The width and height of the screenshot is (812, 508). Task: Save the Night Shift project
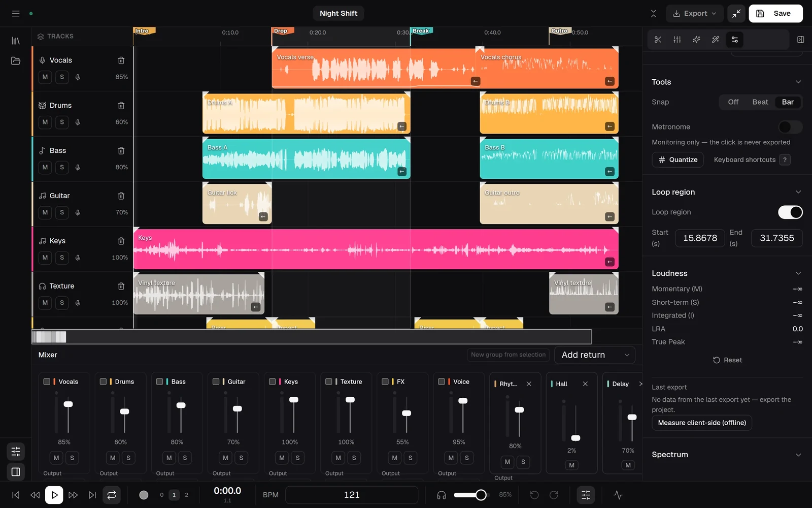point(775,14)
